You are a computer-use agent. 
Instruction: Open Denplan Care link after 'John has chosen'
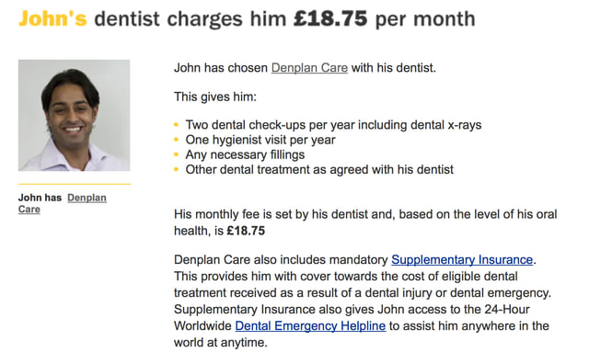[x=309, y=68]
